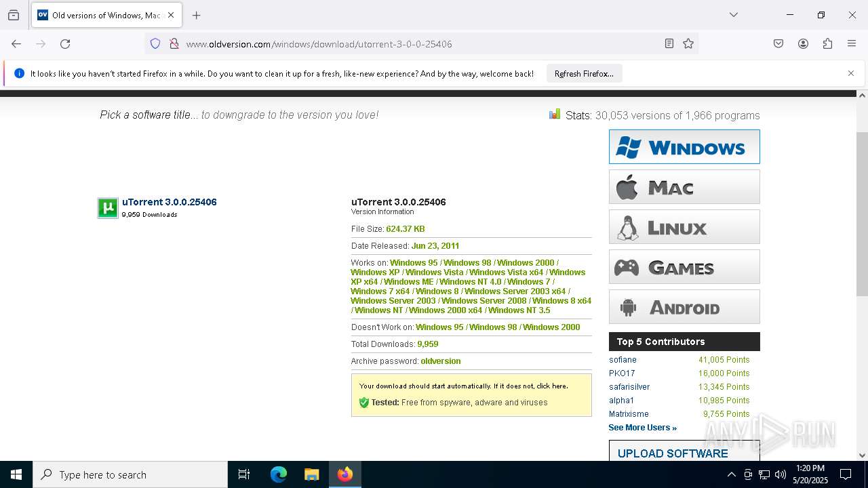Click the archive password oldversion text

pyautogui.click(x=440, y=361)
